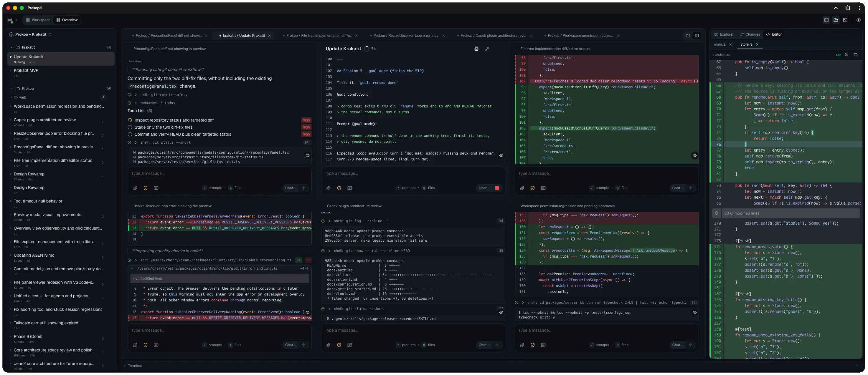Screen dimensions: 868x375
Task: Open Prokop / Capek plugin architecture tab
Action: 493,36
